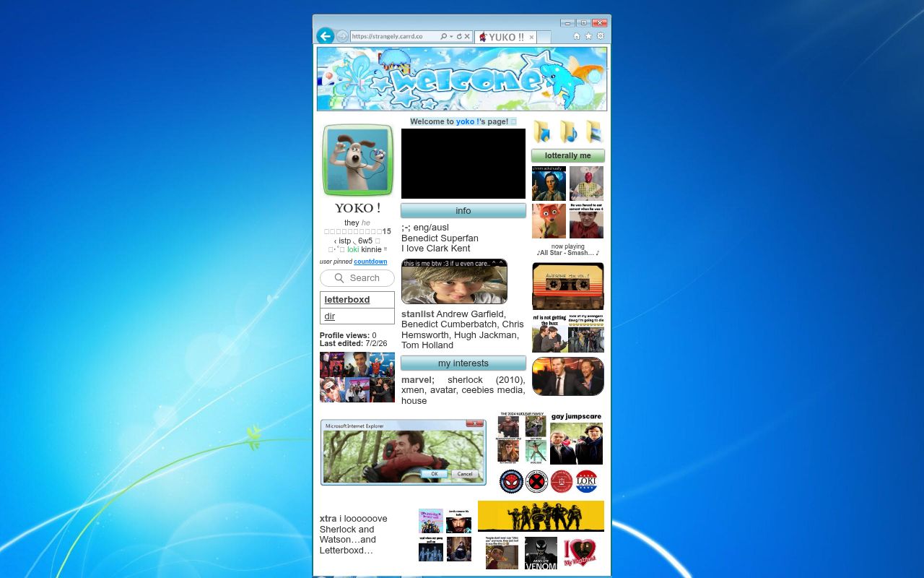Click the folder icon with blue arrow

[542, 131]
